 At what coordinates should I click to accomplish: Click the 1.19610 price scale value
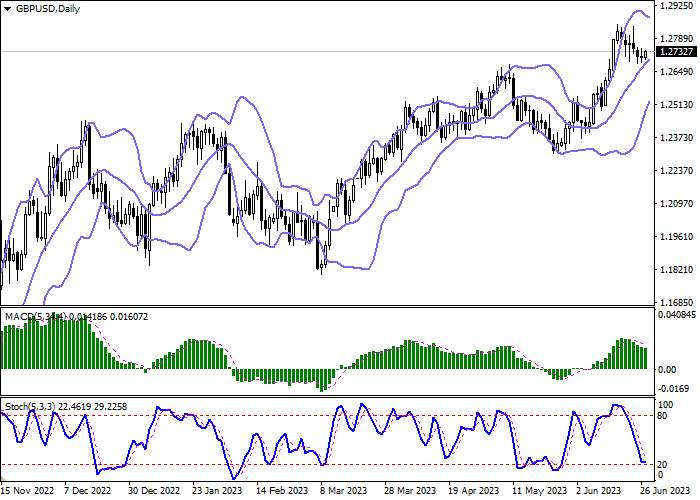coord(676,237)
